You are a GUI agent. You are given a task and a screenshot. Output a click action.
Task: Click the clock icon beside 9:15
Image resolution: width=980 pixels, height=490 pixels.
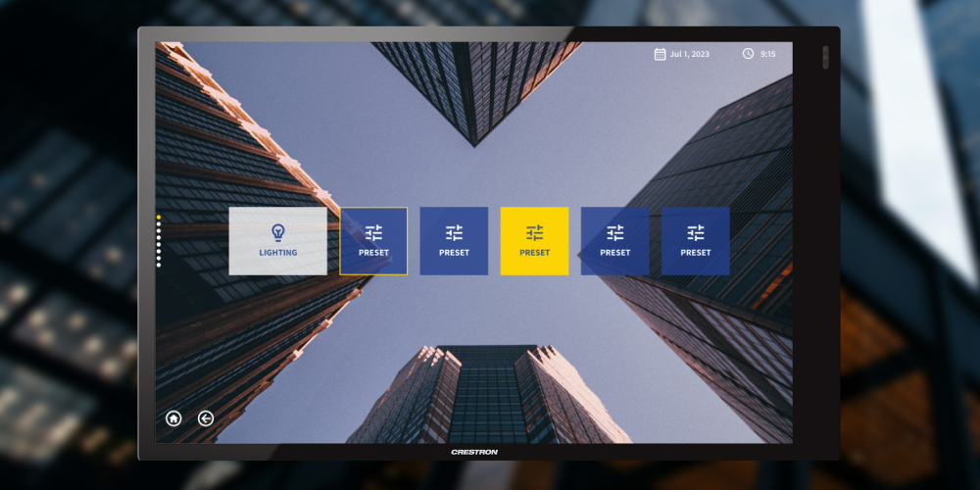(x=748, y=54)
